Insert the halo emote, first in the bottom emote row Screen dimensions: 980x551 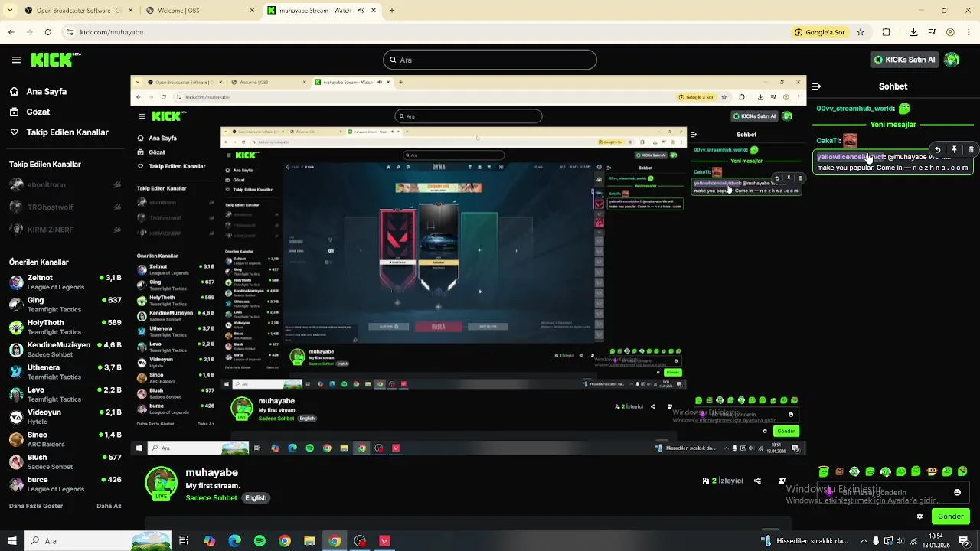point(824,471)
